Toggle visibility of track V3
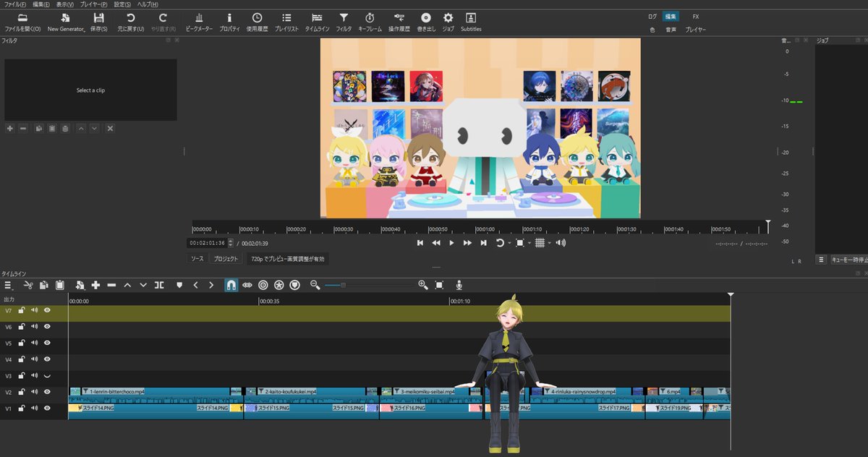The width and height of the screenshot is (868, 457). pos(47,376)
